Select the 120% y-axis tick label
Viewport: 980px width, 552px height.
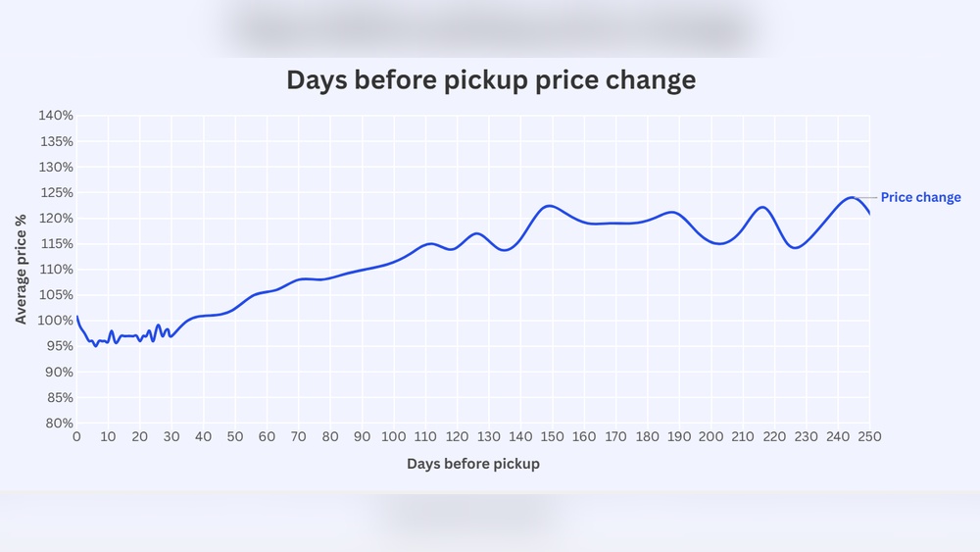pos(56,218)
